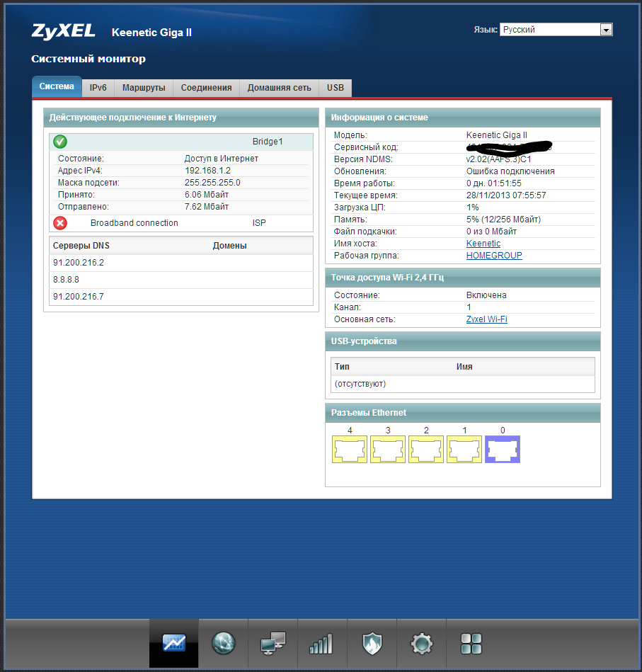The width and height of the screenshot is (642, 672).
Task: Click the Серверы DNS column header
Action: point(81,246)
